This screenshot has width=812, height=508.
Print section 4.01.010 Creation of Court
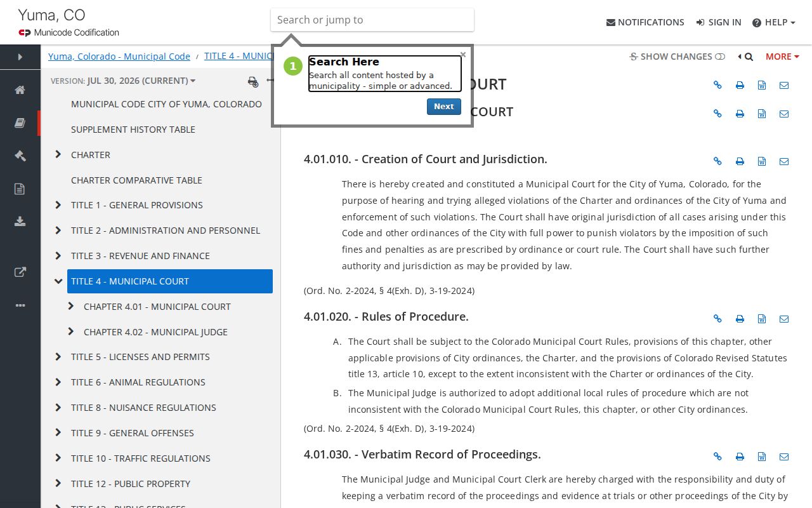click(740, 161)
